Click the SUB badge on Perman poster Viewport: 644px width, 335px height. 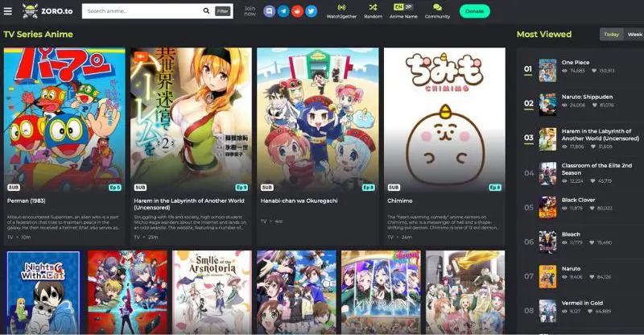(14, 188)
